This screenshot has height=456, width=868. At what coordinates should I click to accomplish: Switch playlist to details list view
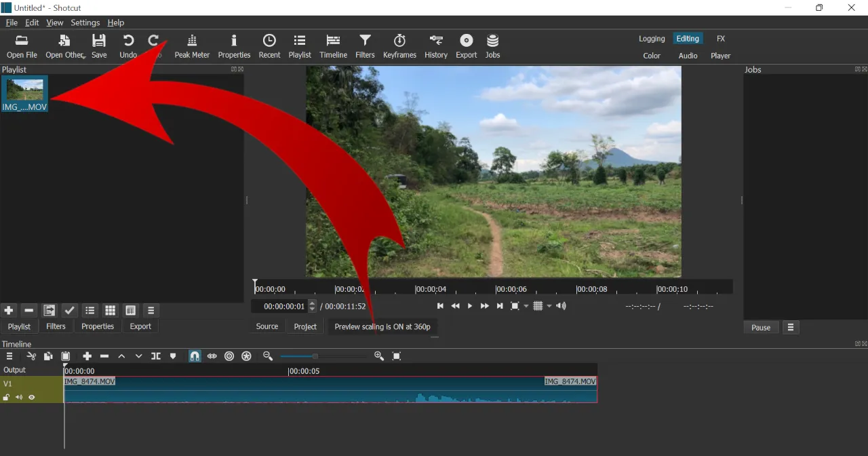[90, 310]
